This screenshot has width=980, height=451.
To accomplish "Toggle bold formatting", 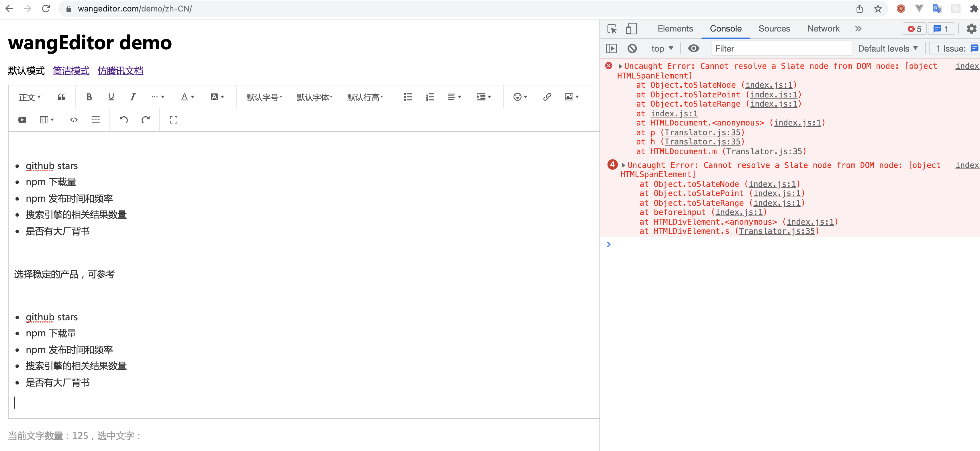I will [89, 97].
